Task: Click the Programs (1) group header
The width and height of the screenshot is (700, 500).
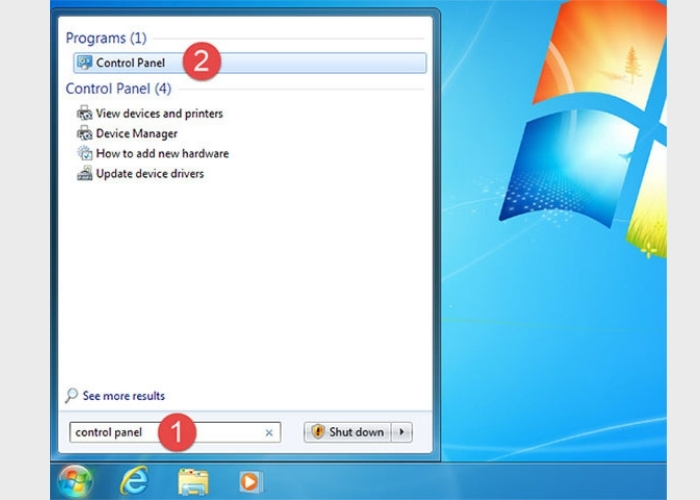Action: tap(106, 38)
